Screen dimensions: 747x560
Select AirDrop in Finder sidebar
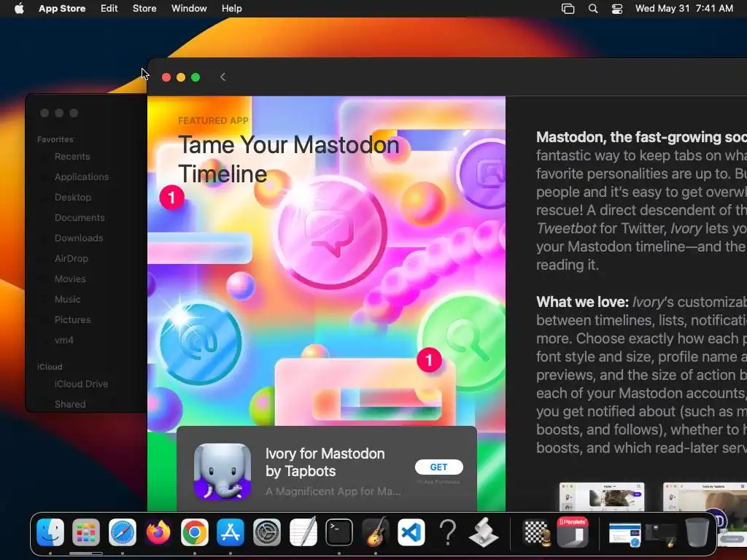(x=71, y=259)
